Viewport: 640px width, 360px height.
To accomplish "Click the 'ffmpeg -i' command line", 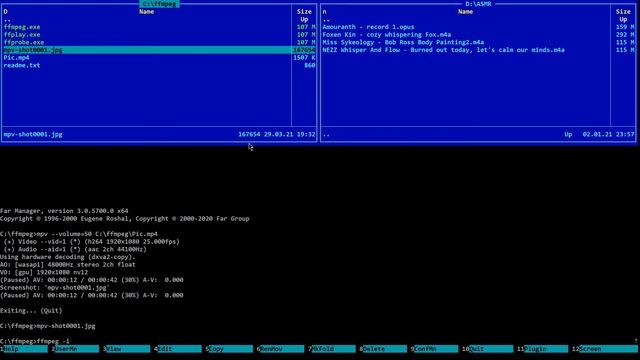I will coord(53,341).
